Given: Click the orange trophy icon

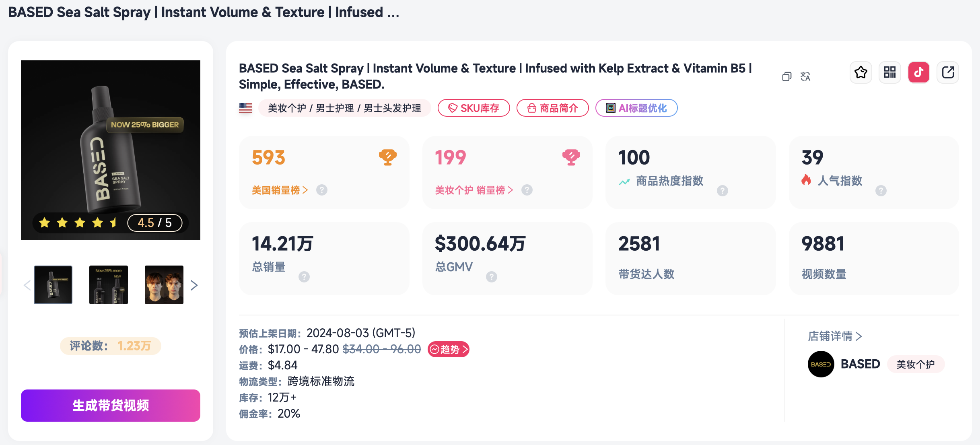Looking at the screenshot, I should click(388, 157).
